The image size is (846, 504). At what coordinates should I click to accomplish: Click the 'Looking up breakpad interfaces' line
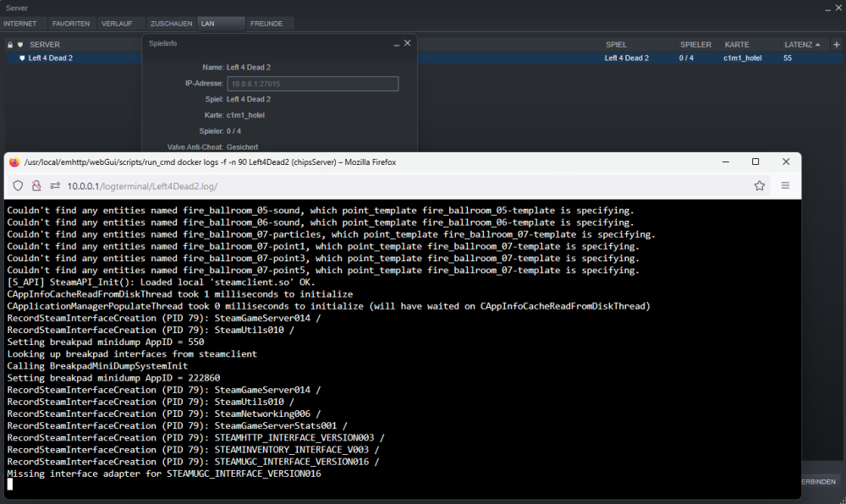tap(132, 354)
